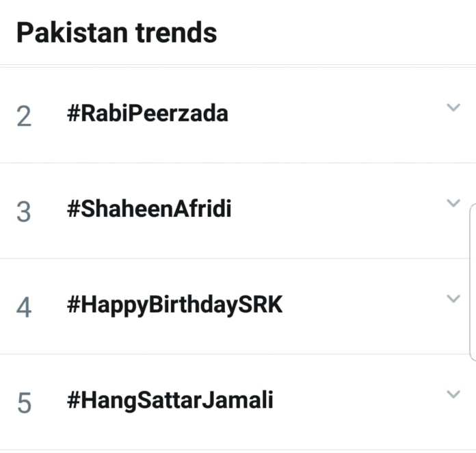Click the blank area right of the Pakistan trends title
476x453 pixels.
[342, 32]
